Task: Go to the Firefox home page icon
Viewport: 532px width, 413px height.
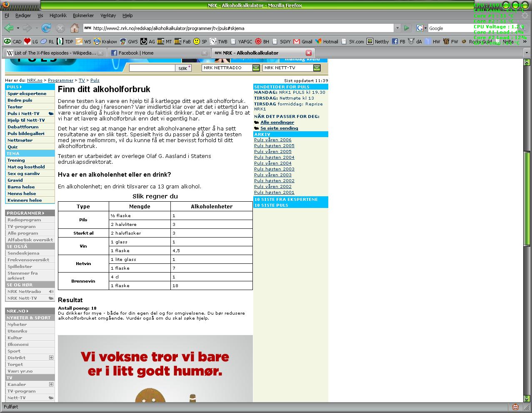Action: (x=75, y=28)
